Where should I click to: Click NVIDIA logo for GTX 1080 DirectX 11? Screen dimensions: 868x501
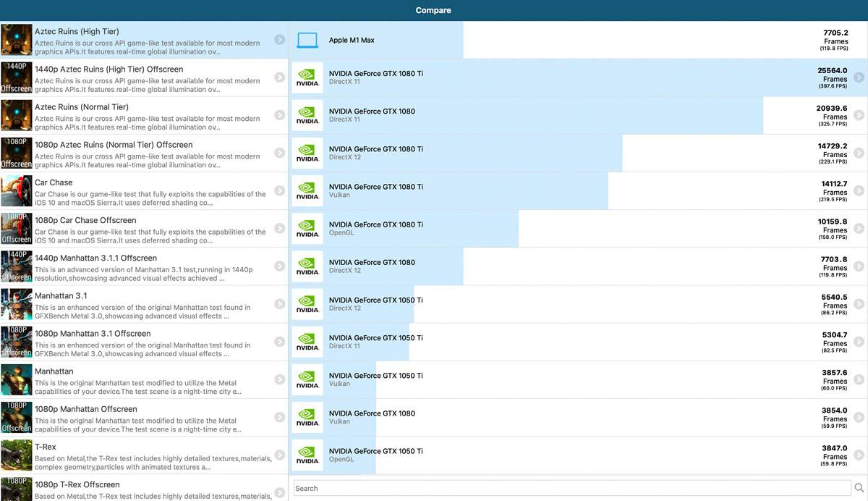point(307,115)
